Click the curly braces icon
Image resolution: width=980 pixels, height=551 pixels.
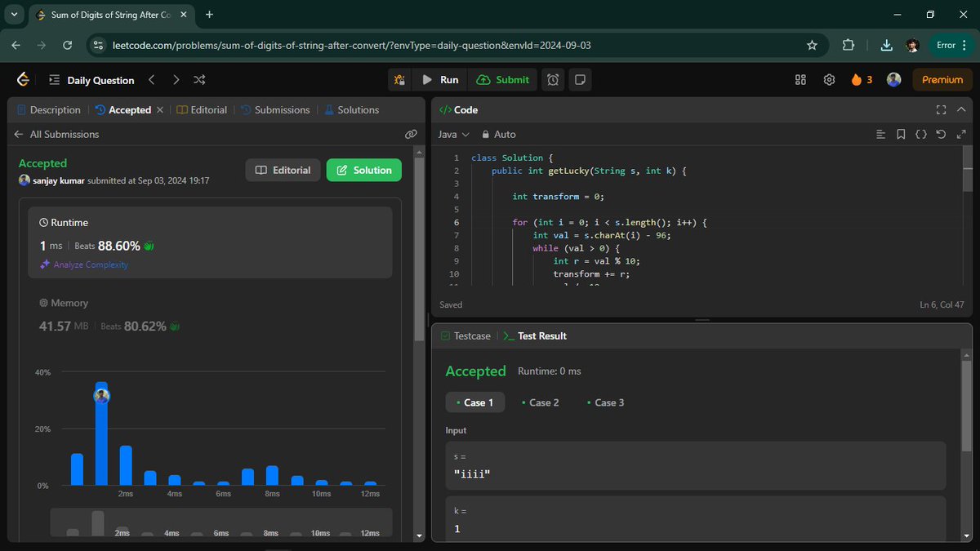coord(921,135)
